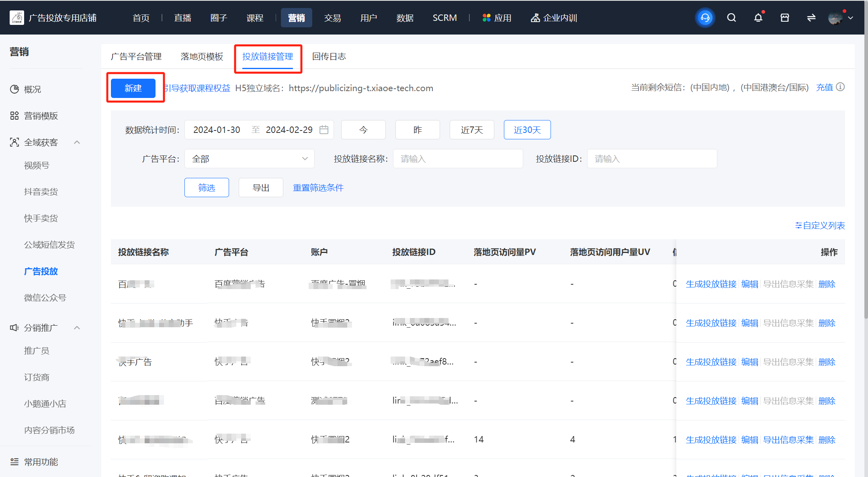The width and height of the screenshot is (868, 477).
Task: Open 快手卖货 in the sidebar
Action: (41, 218)
